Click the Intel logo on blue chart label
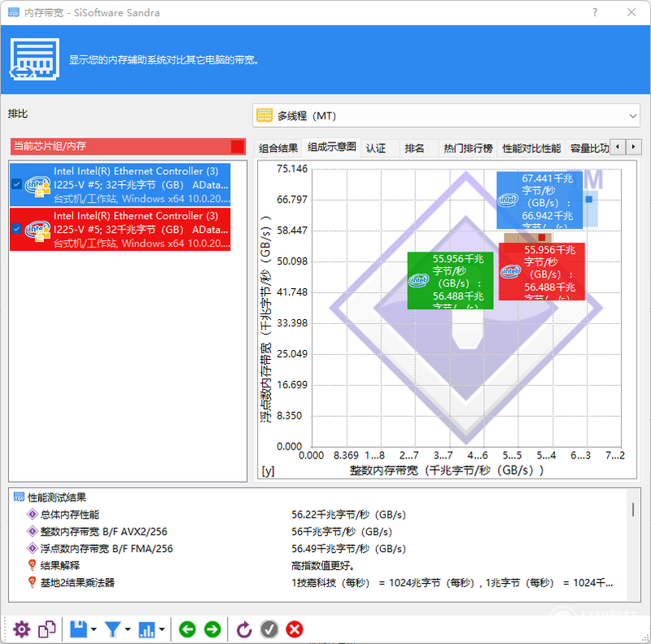The height and width of the screenshot is (644, 651). [507, 199]
